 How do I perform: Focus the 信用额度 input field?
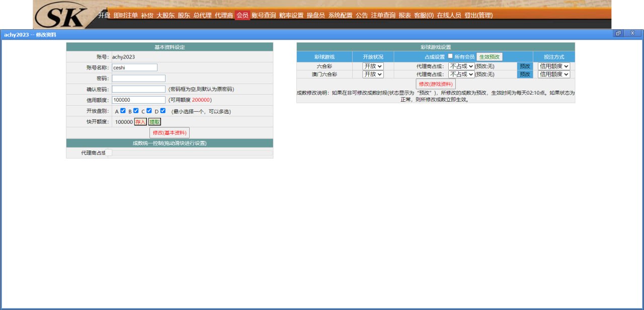click(138, 100)
